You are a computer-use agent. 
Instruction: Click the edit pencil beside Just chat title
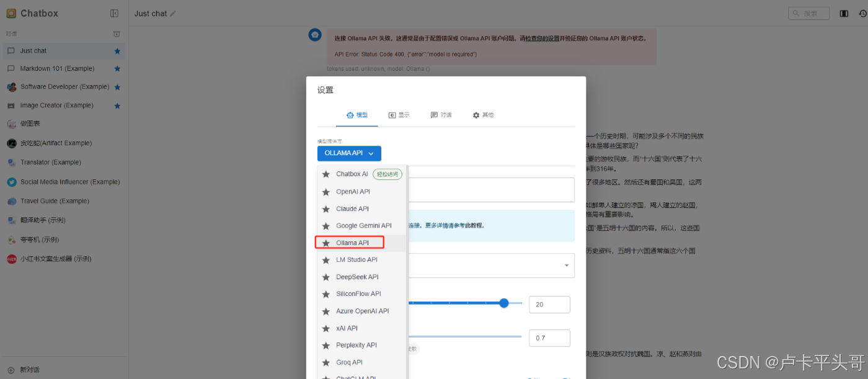(x=173, y=14)
